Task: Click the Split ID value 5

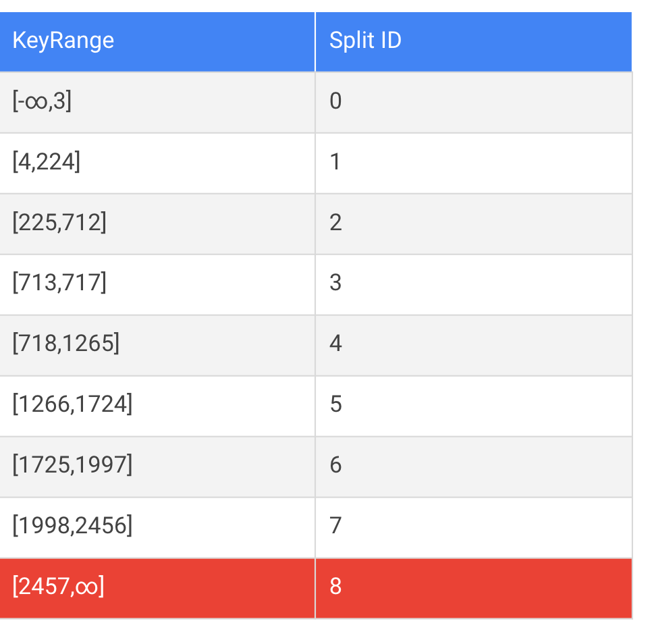Action: (x=335, y=405)
